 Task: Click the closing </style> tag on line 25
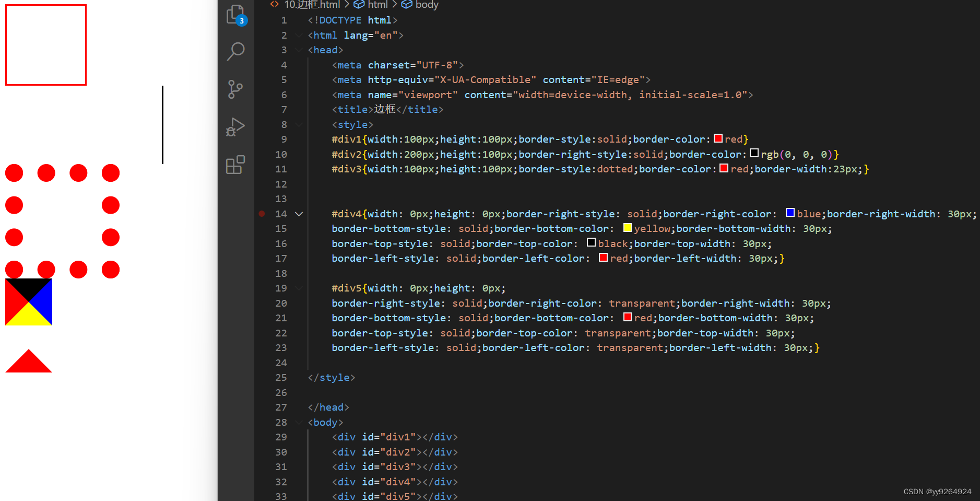pyautogui.click(x=332, y=377)
